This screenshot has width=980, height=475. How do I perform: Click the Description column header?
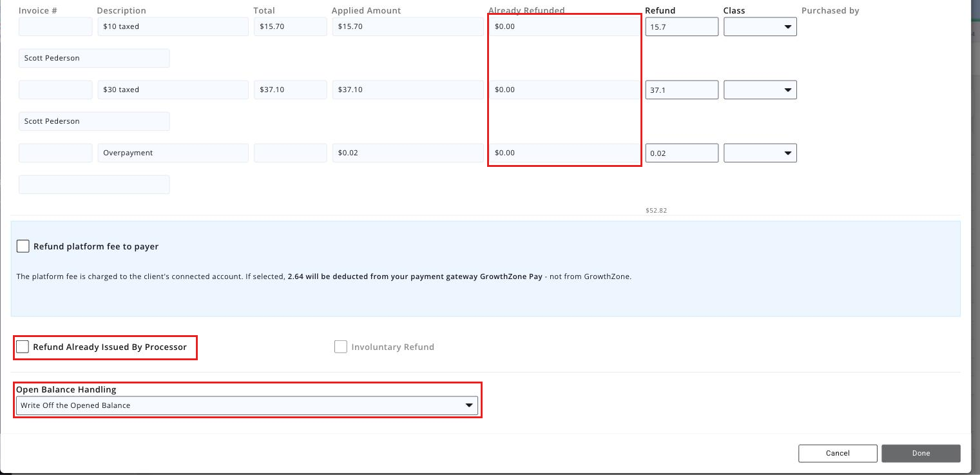click(x=122, y=10)
